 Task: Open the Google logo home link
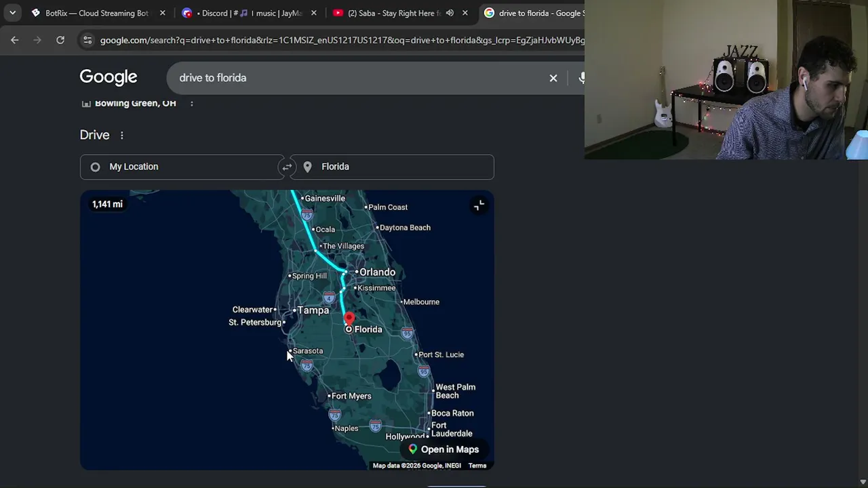click(x=108, y=77)
